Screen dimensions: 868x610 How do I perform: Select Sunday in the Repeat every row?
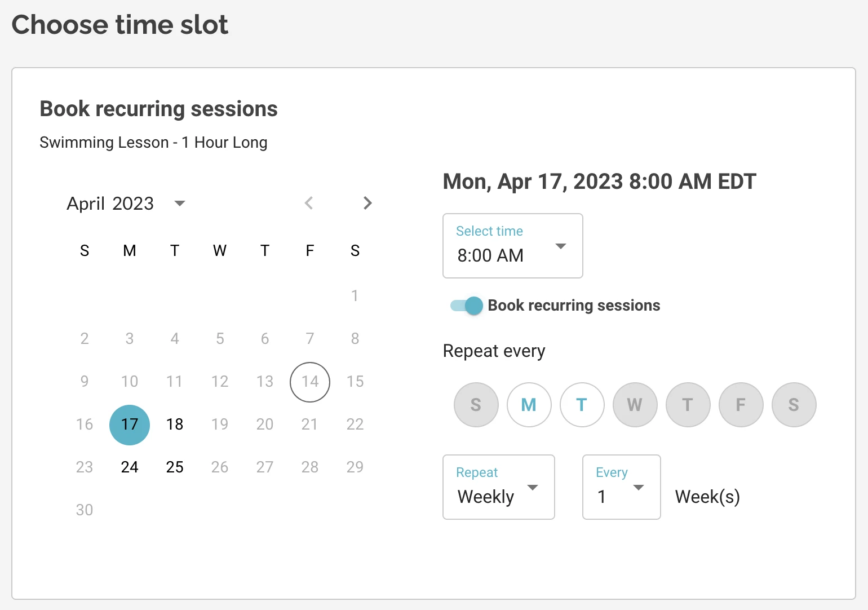[x=476, y=404]
